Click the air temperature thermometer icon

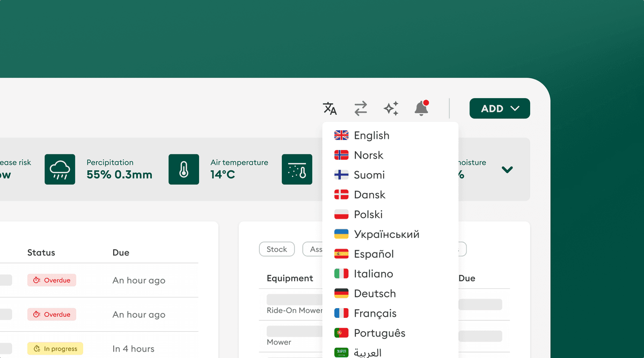coord(184,169)
